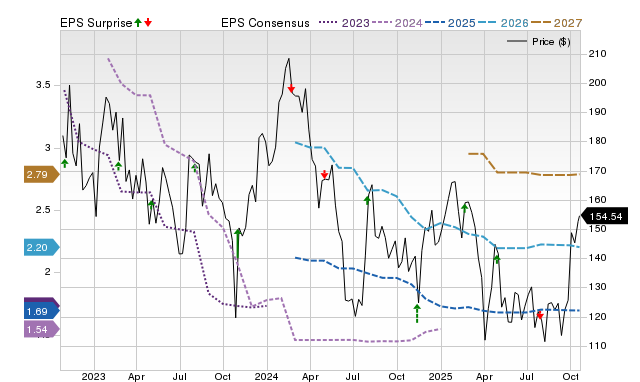Screen dimensions: 640x382
Task: Click the EPS Consensus legend label
Action: click(265, 23)
